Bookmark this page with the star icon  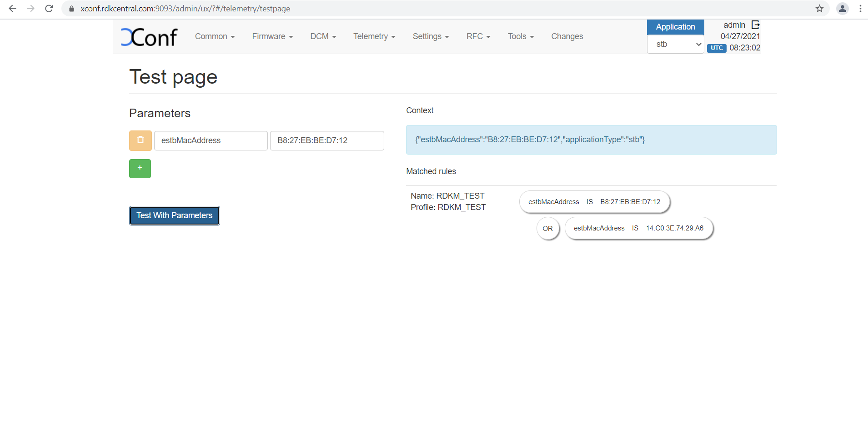click(819, 9)
